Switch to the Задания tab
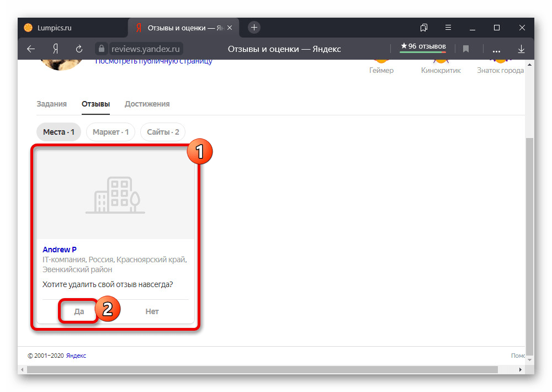This screenshot has width=552, height=392. [x=51, y=104]
